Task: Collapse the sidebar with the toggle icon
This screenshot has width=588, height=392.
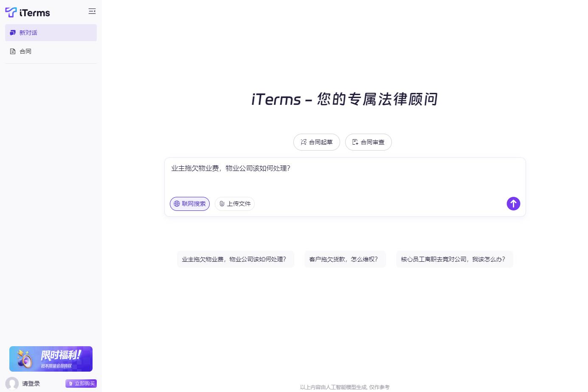Action: 92,11
